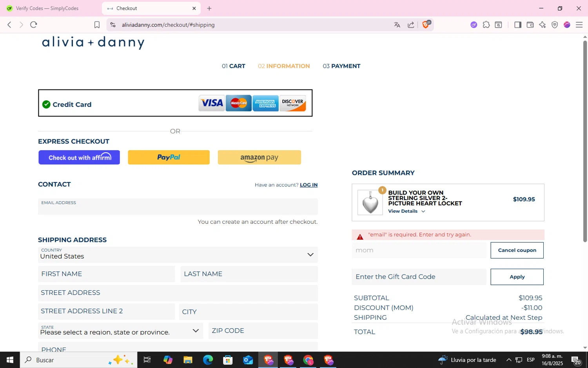The image size is (588, 368).
Task: Open the Windows Start menu
Action: [10, 360]
